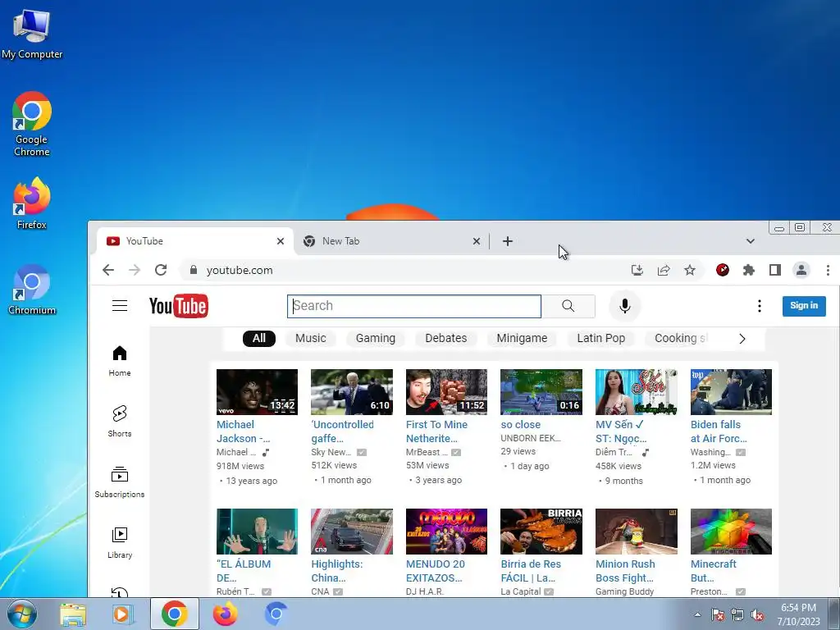Open Shorts from the sidebar

[x=120, y=422]
